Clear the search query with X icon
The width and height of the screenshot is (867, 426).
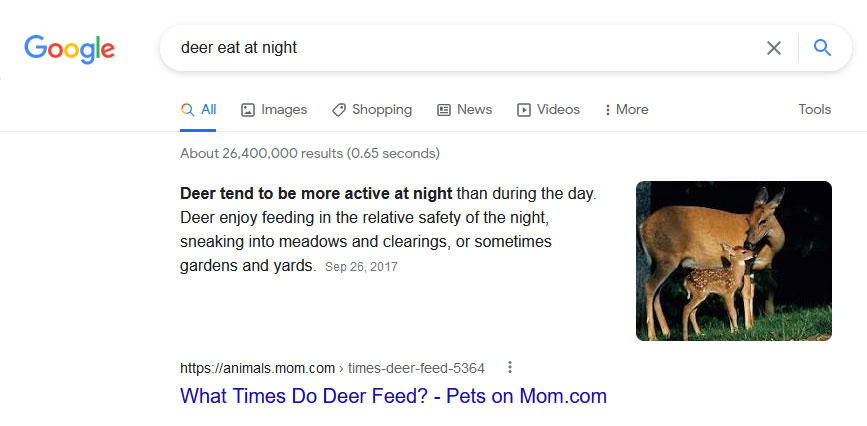coord(774,48)
